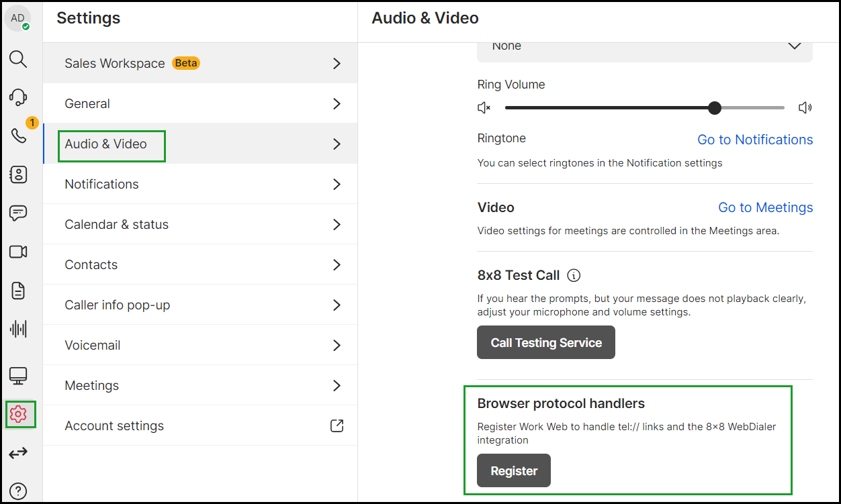
Task: Open the meetings video camera icon
Action: (x=18, y=252)
